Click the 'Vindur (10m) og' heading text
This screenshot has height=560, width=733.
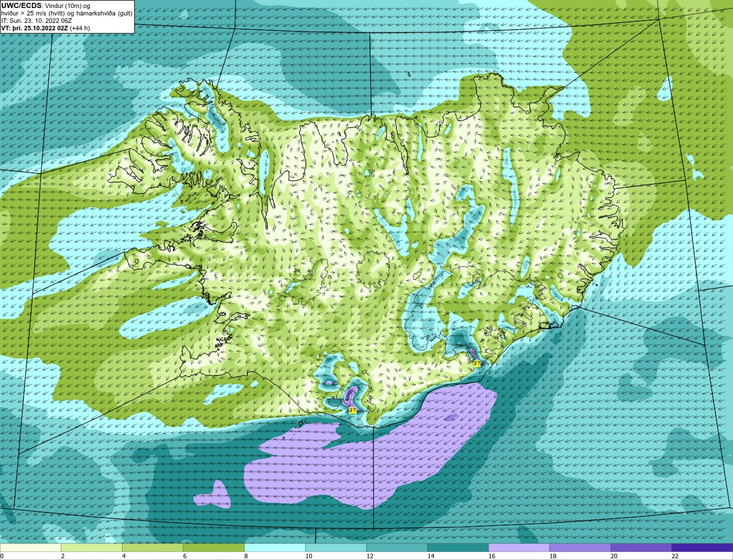pyautogui.click(x=67, y=6)
